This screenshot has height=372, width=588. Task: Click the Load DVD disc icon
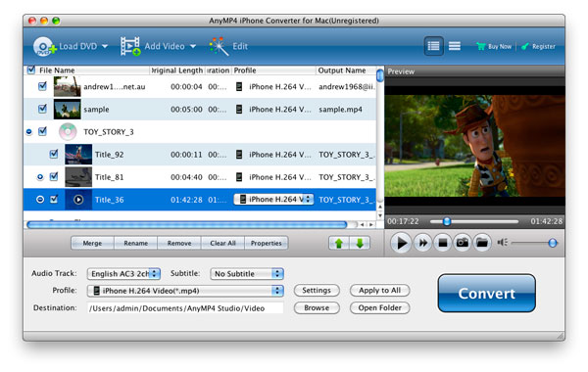click(x=44, y=47)
